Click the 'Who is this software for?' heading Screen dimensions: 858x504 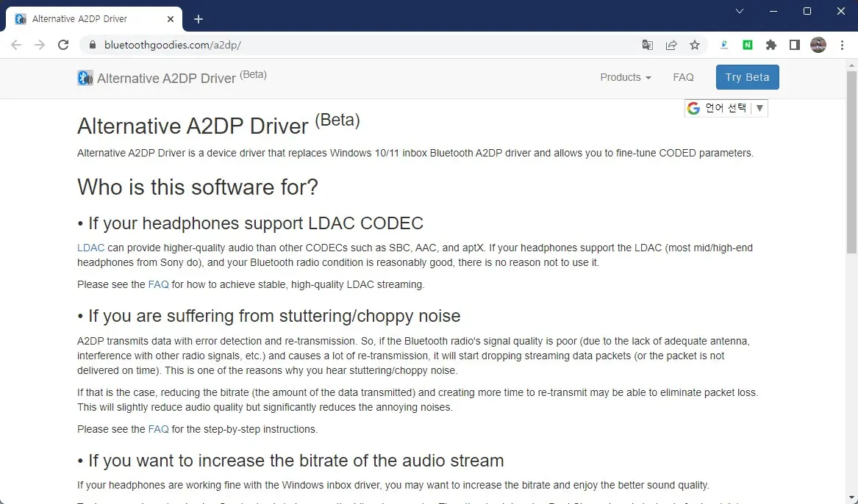198,187
